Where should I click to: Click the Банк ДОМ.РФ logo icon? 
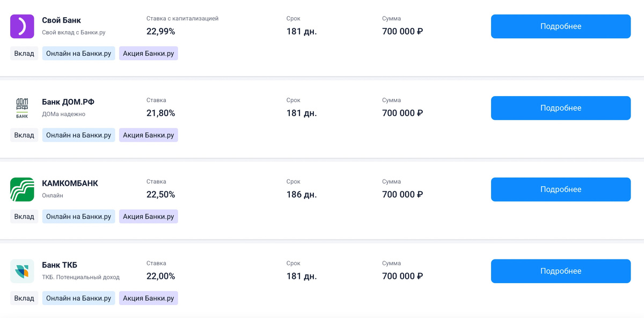click(22, 108)
